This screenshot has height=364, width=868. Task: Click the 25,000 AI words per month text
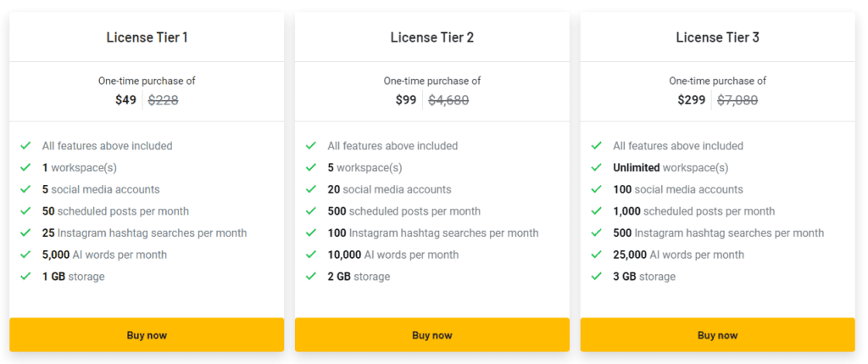678,255
